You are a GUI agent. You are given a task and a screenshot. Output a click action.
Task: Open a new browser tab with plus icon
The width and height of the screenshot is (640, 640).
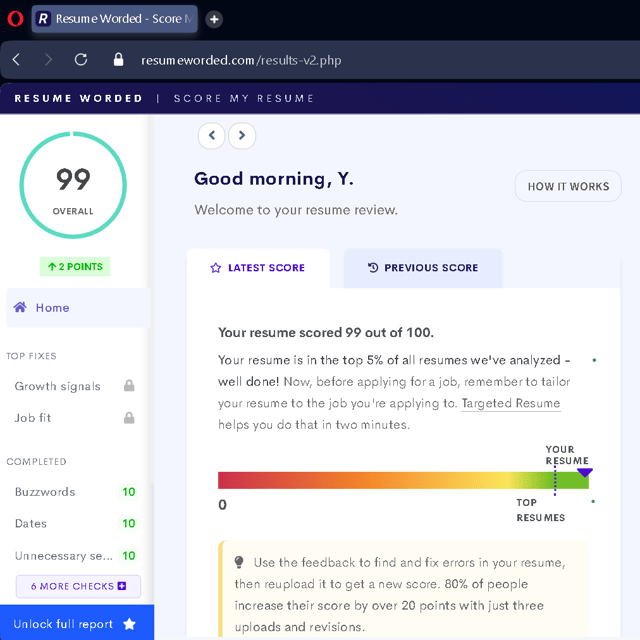point(214,19)
